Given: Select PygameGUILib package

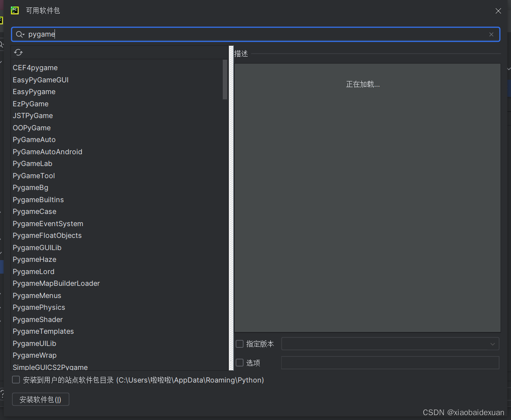Looking at the screenshot, I should pos(37,247).
